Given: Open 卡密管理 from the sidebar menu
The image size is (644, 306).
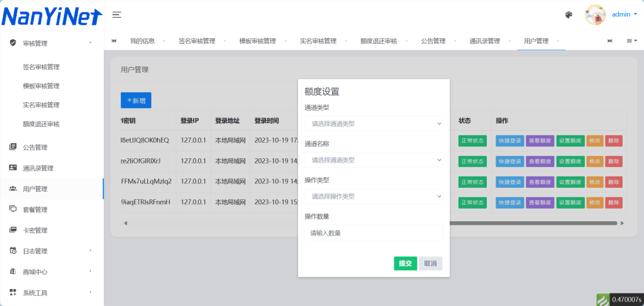Looking at the screenshot, I should tap(35, 231).
